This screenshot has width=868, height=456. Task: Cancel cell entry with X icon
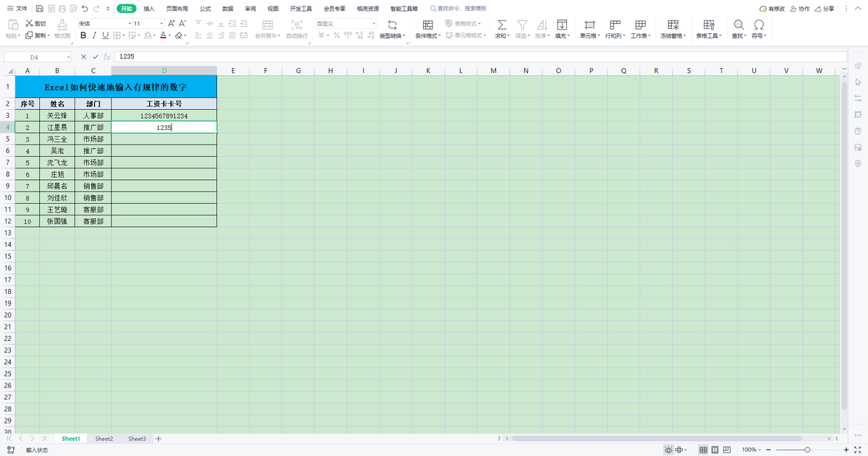84,56
